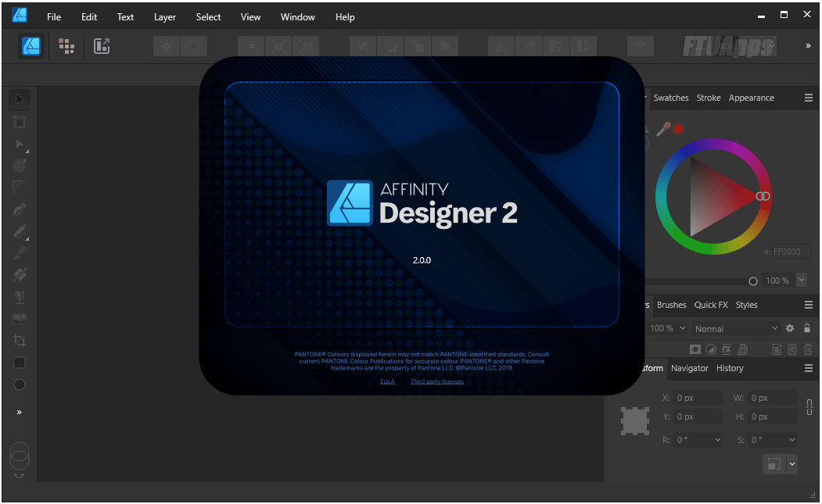822x504 pixels.
Task: Open the Normal blend mode dropdown
Action: tap(736, 328)
